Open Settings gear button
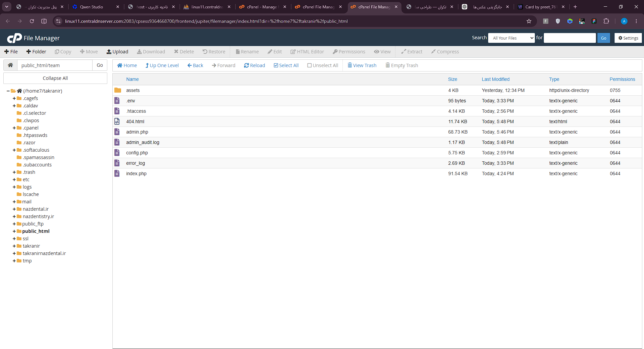644x349 pixels. (628, 38)
